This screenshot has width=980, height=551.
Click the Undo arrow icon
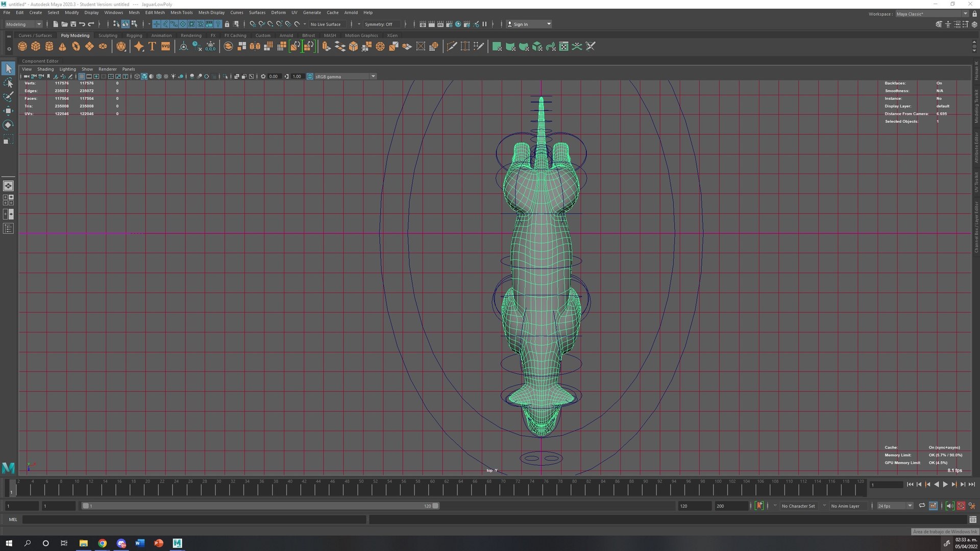coord(82,24)
